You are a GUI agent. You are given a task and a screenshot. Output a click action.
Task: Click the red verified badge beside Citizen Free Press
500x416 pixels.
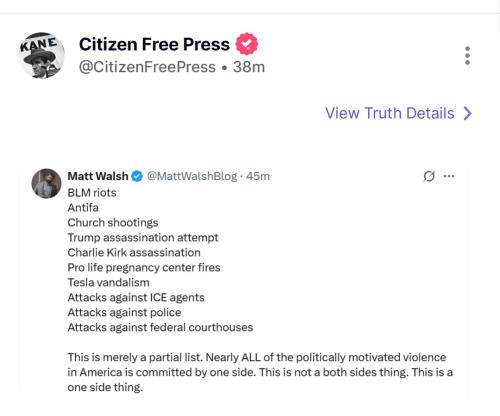247,44
